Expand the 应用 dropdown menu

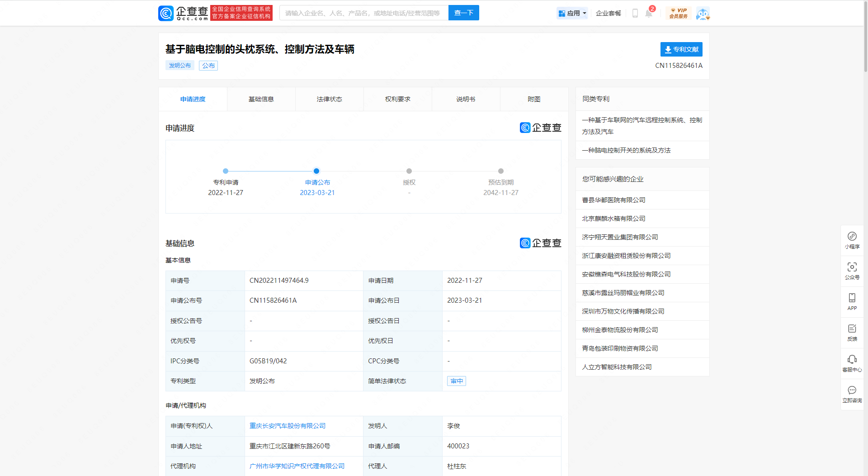[572, 13]
